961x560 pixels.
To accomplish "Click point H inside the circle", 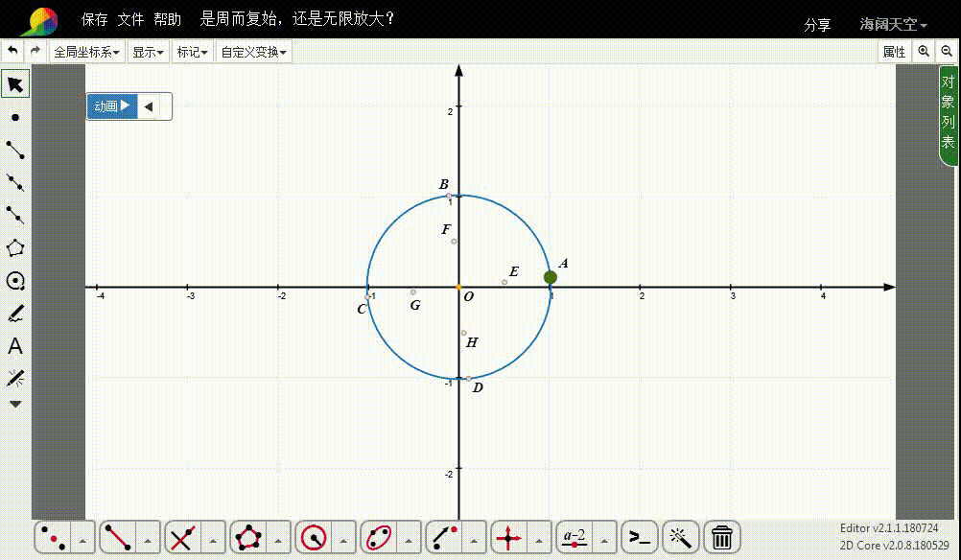I will (464, 333).
